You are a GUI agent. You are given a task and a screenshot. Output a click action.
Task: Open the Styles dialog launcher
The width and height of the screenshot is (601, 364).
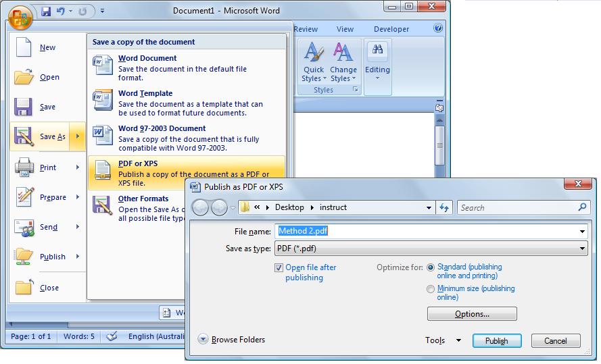point(356,90)
